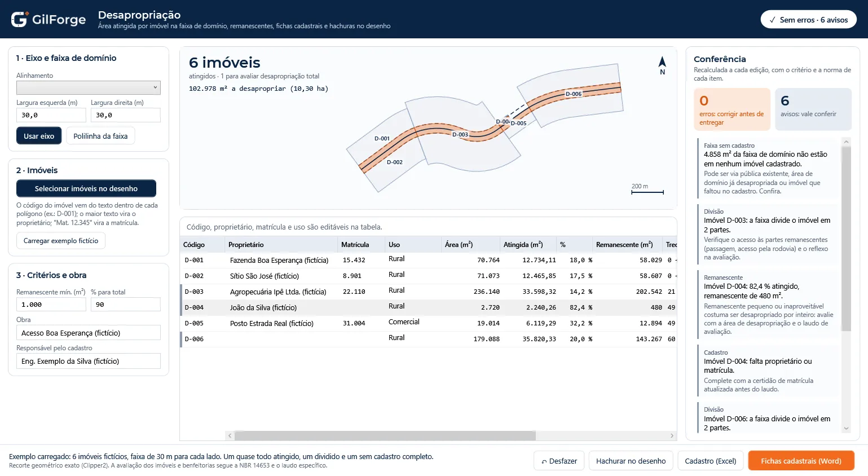Click the Sem erros · 6 avisos status badge
Viewport: 868px width, 476px height.
(x=808, y=20)
